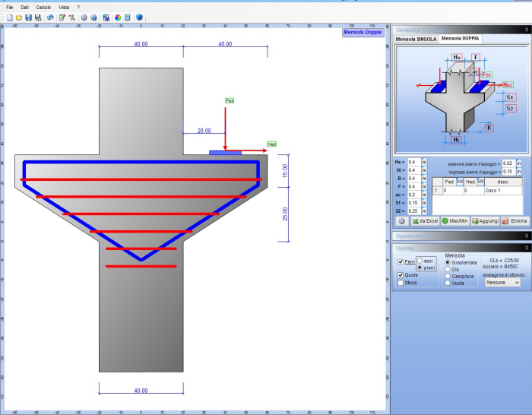532x415 pixels.
Task: Open a file with the folder icon
Action: 19,17
